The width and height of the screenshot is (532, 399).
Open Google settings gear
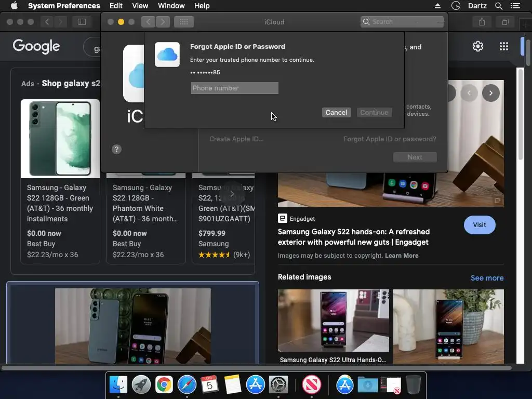(x=478, y=46)
